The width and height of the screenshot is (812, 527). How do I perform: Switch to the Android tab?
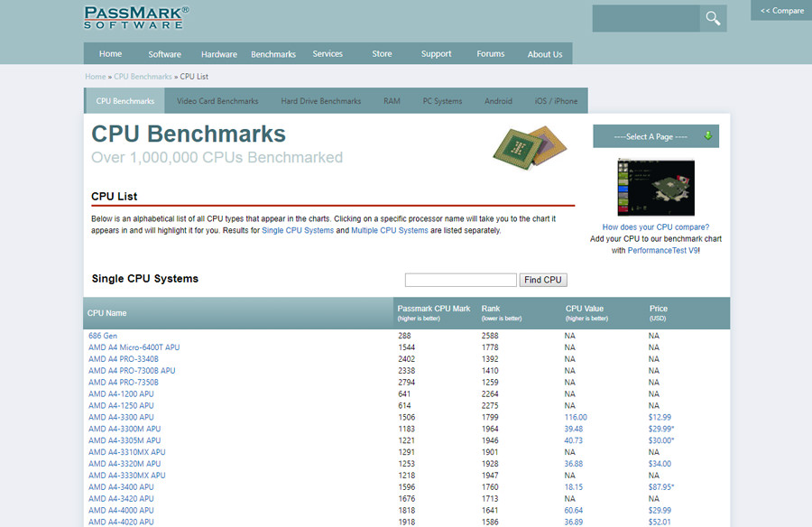click(x=498, y=101)
